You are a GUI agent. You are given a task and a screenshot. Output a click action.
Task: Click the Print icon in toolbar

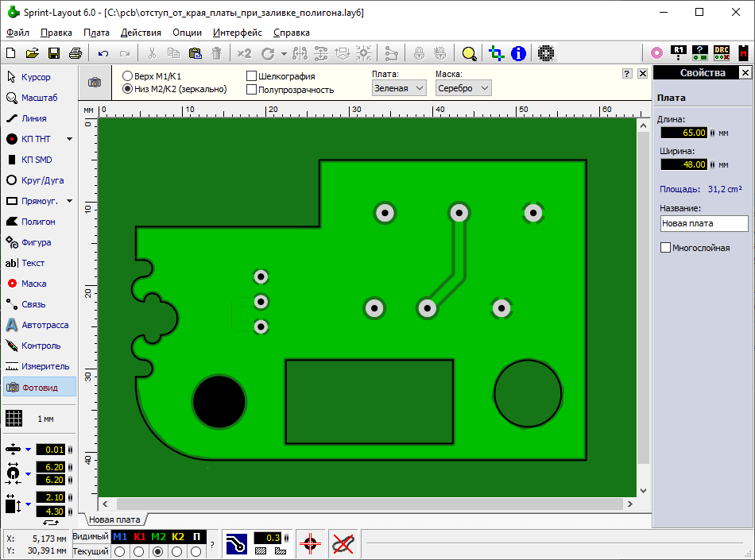[75, 53]
